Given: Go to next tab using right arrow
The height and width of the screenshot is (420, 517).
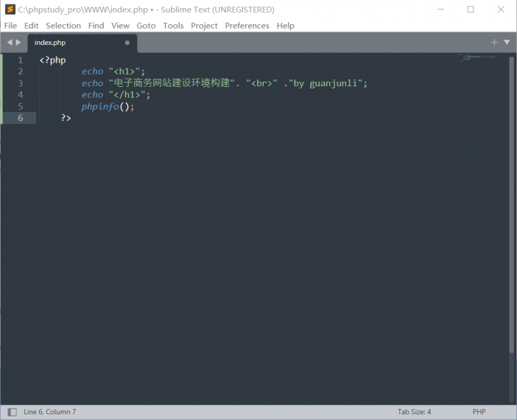Looking at the screenshot, I should click(18, 42).
